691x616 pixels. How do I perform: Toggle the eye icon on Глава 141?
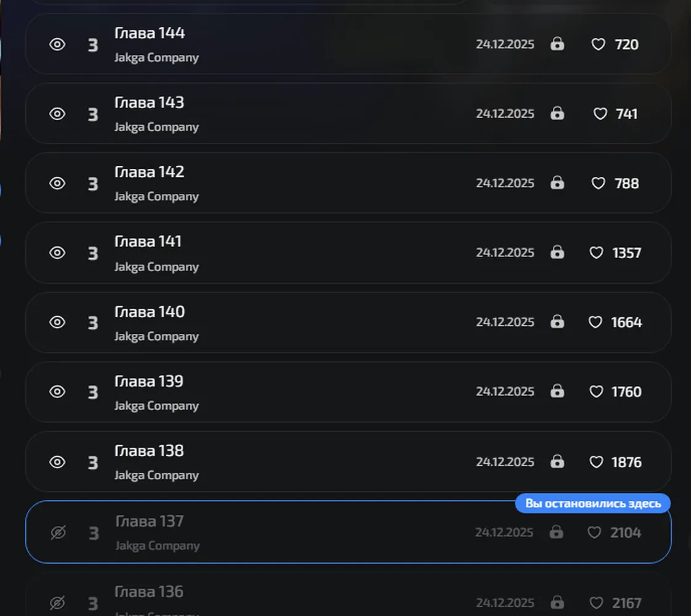coord(57,253)
